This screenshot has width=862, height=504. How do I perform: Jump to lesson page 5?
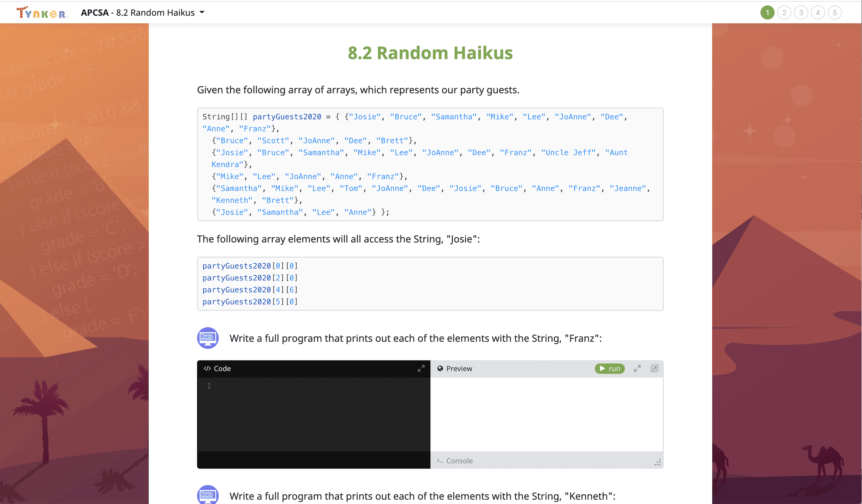click(835, 13)
